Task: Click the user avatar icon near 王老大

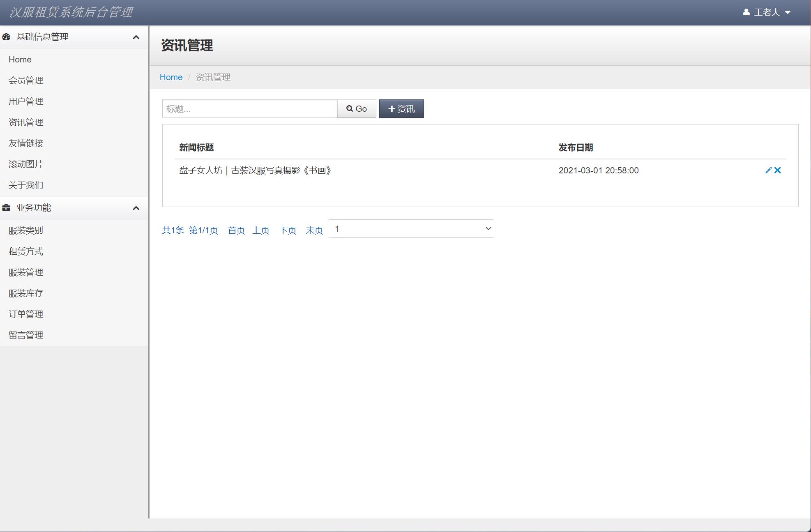Action: [746, 12]
